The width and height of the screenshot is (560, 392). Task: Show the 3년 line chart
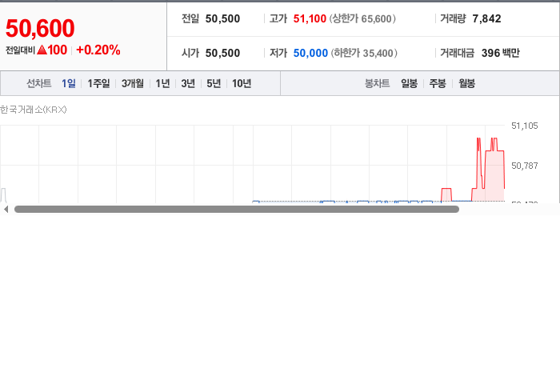point(188,83)
